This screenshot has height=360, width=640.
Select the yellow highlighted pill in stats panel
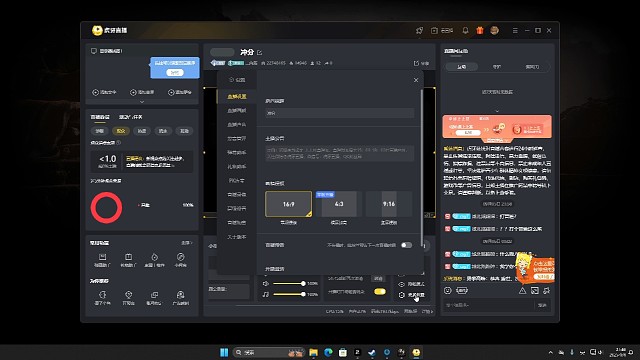[121, 131]
